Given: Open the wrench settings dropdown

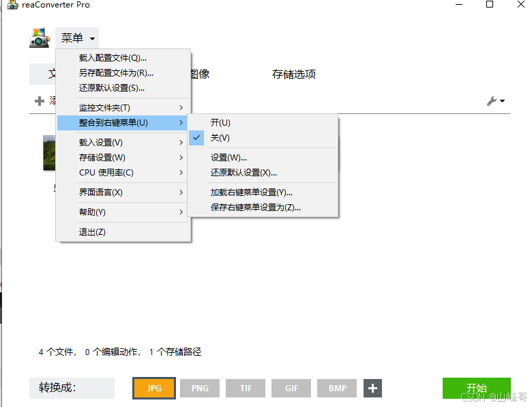Looking at the screenshot, I should pos(496,101).
